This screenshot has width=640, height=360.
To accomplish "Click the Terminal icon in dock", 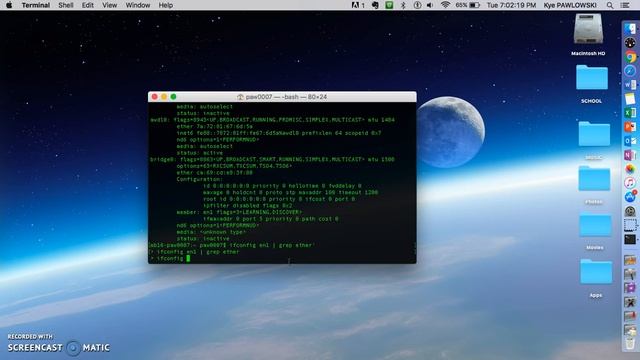I will (x=630, y=239).
